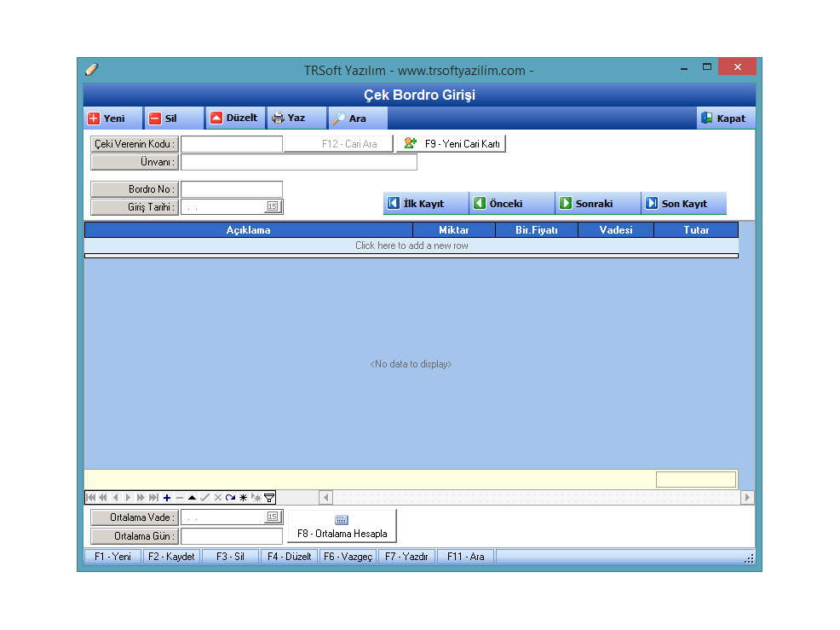840x630 pixels.
Task: Click the checkmark Post changes icon
Action: (204, 498)
